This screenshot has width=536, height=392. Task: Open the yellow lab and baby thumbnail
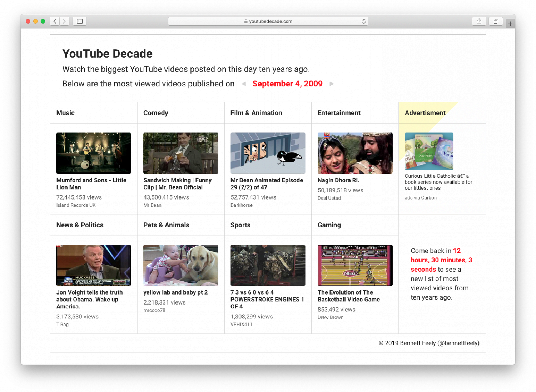[x=181, y=265]
